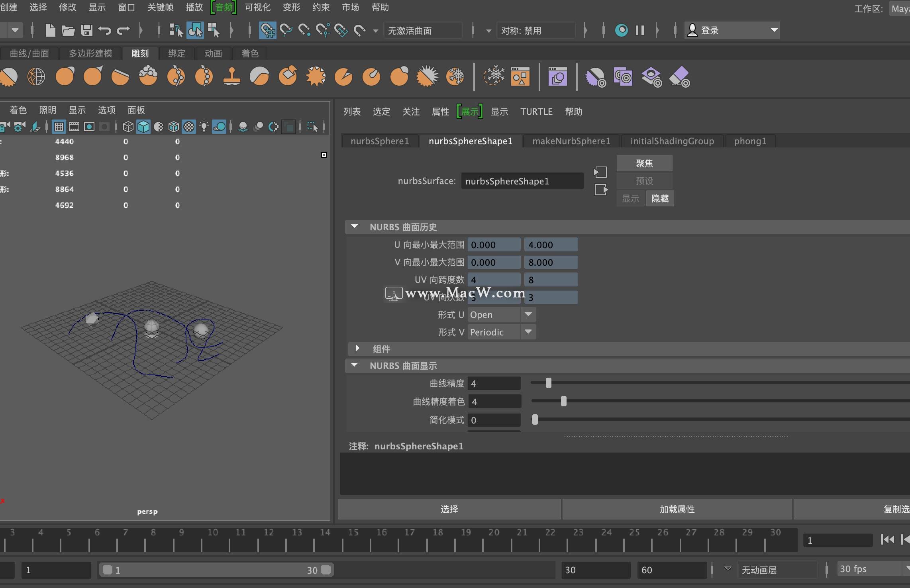This screenshot has width=910, height=588.
Task: Click the Undo arrow icon
Action: pos(104,30)
